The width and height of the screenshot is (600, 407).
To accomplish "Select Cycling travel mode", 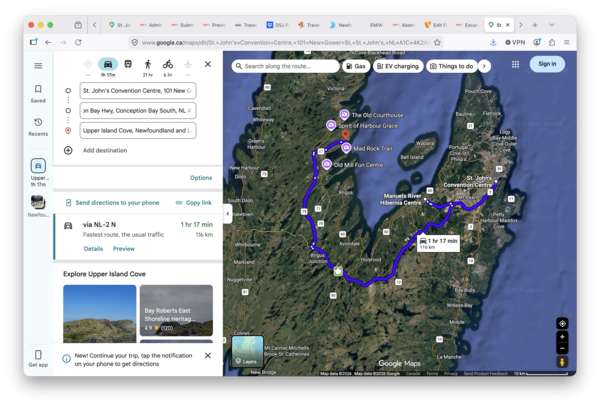I will point(168,64).
